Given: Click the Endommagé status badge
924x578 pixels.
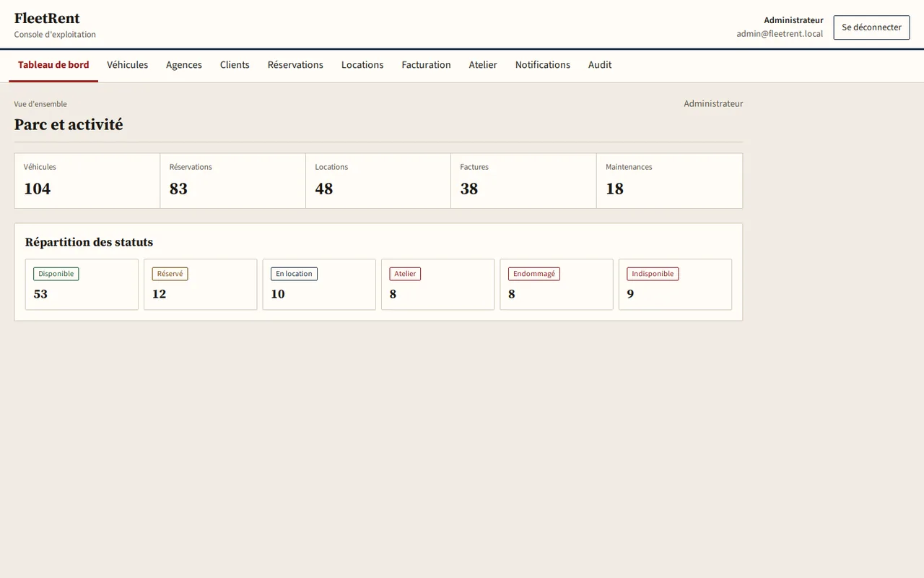Looking at the screenshot, I should (534, 274).
